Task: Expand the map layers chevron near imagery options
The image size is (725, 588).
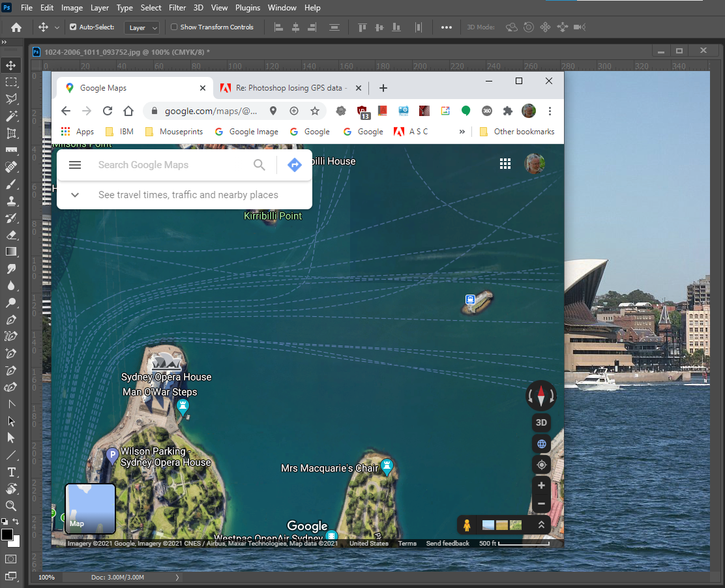Action: [x=540, y=524]
